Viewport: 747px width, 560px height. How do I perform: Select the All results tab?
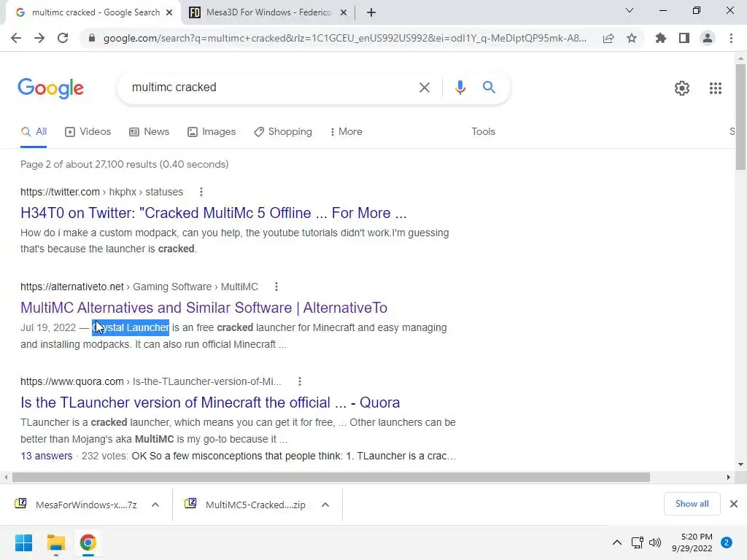pos(34,132)
